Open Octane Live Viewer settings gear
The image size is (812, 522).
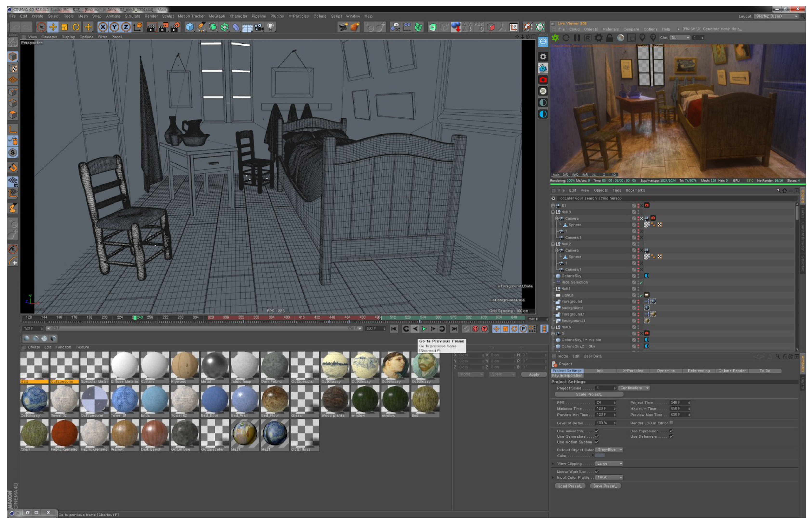599,38
